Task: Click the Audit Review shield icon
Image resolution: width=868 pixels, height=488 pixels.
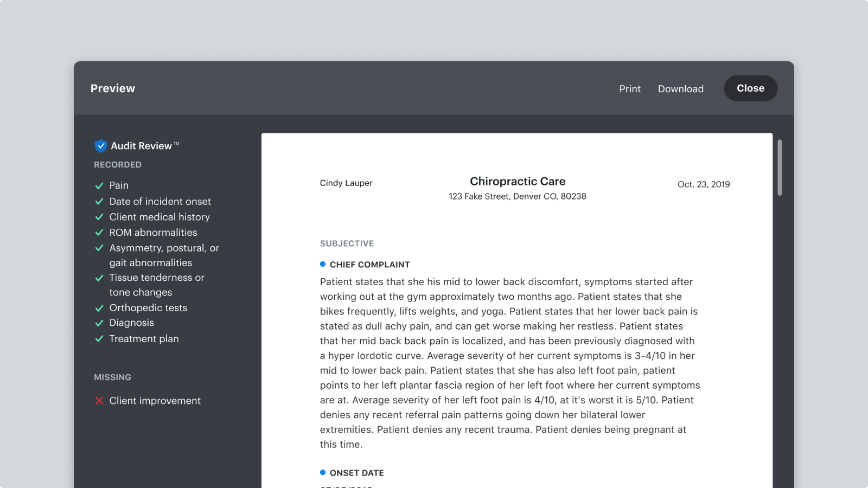Action: [100, 145]
